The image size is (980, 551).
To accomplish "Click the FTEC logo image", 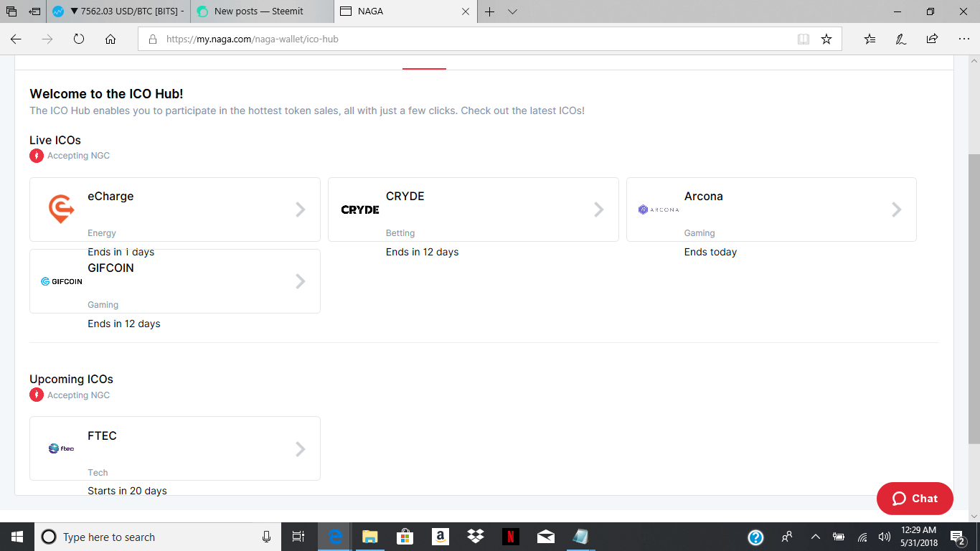I will tap(62, 448).
